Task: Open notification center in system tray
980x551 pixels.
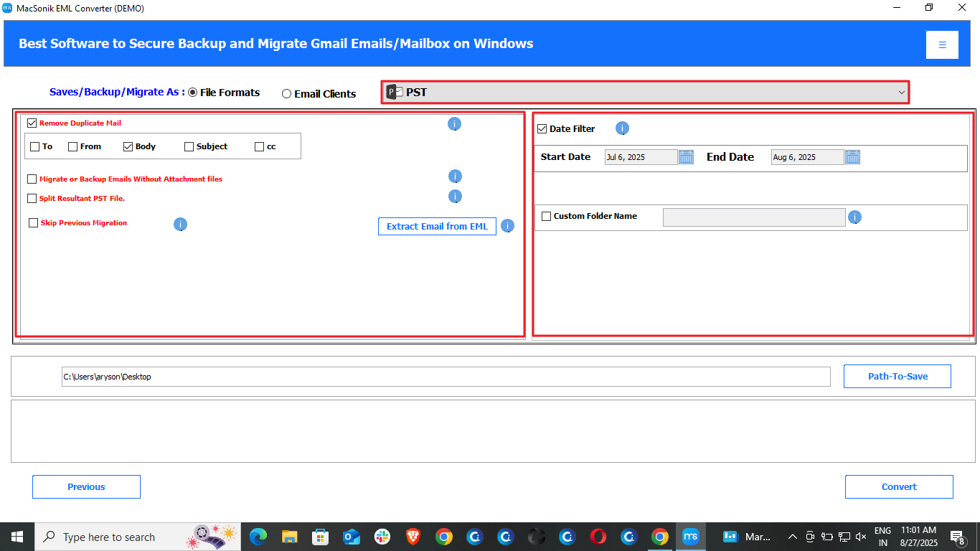Action: coord(957,537)
